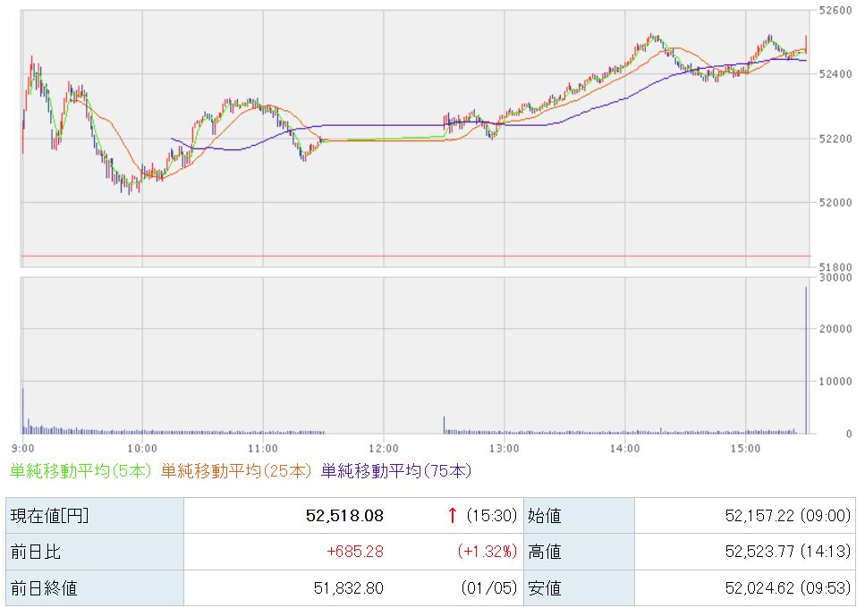Select the orange 単純移動平均(25本) legend label
865x616 pixels.
[238, 470]
